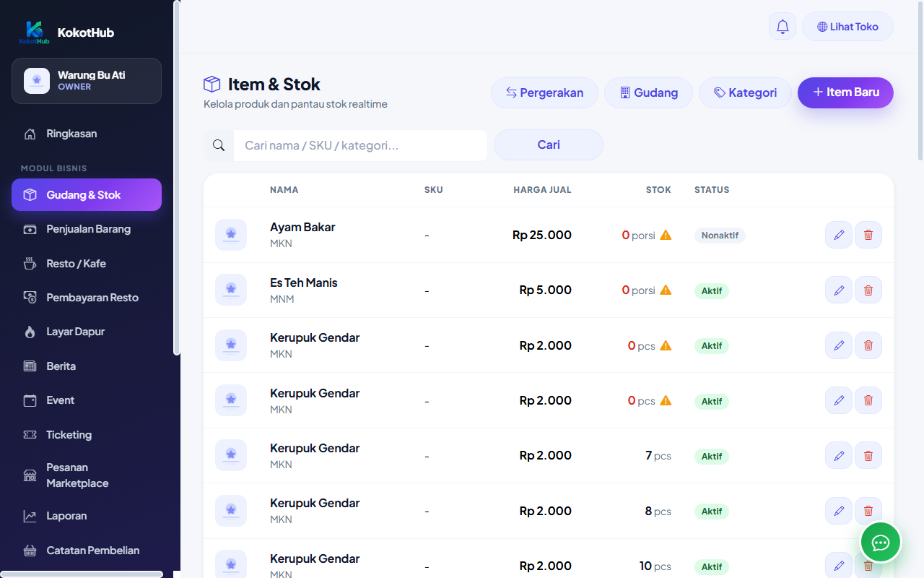Open the green chat support bubble
This screenshot has width=924, height=578.
click(x=881, y=542)
